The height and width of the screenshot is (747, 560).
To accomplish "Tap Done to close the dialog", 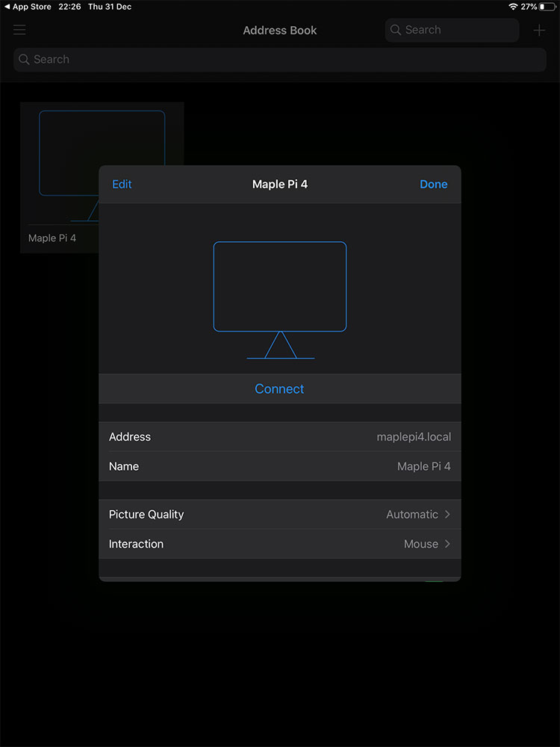I will coord(433,185).
